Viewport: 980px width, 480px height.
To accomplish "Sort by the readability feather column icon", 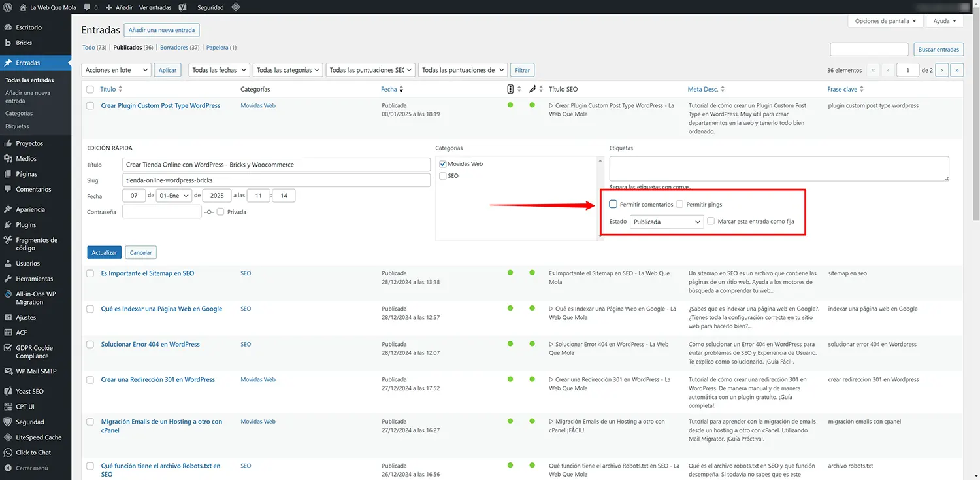I will [x=532, y=89].
